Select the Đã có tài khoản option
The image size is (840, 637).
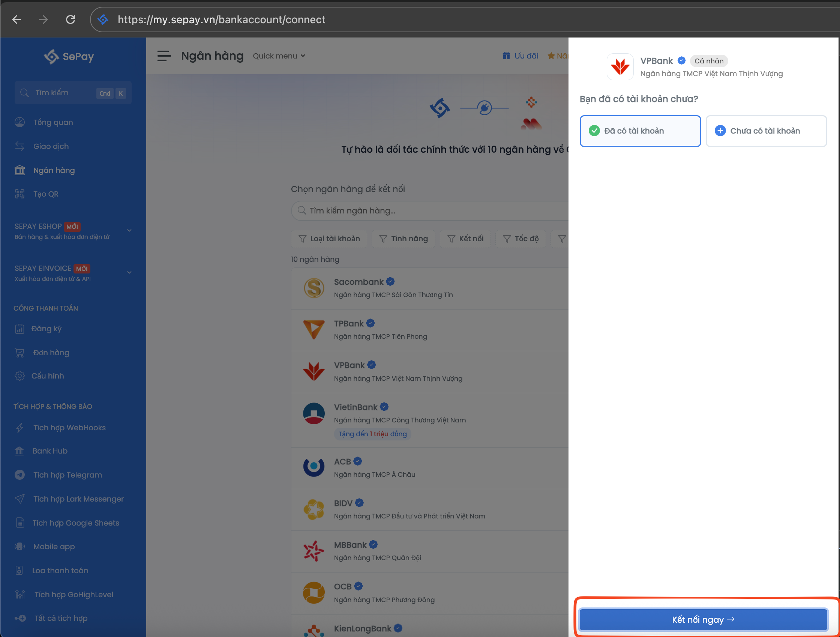click(x=640, y=131)
